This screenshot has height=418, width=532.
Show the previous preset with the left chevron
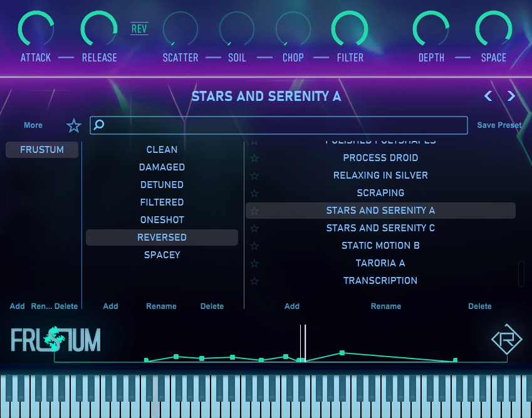[x=488, y=96]
